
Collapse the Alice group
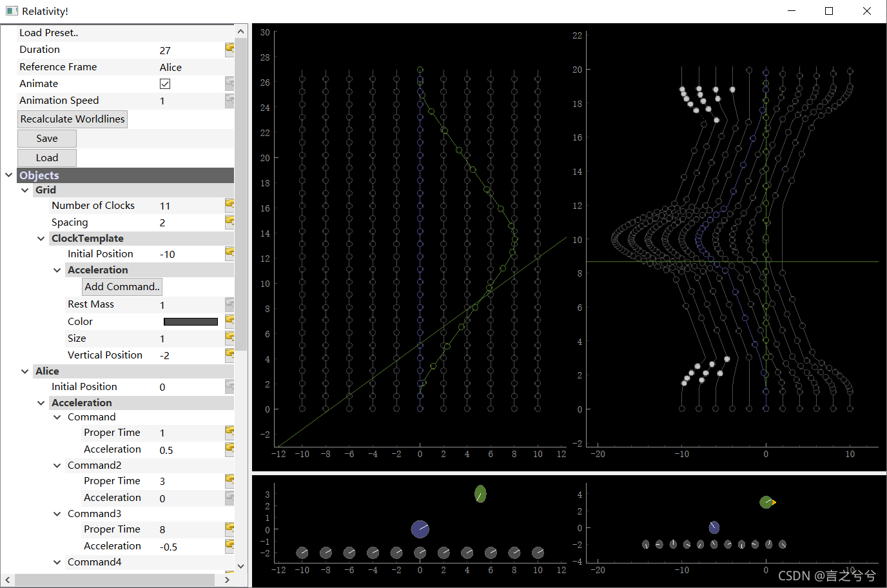pyautogui.click(x=24, y=371)
